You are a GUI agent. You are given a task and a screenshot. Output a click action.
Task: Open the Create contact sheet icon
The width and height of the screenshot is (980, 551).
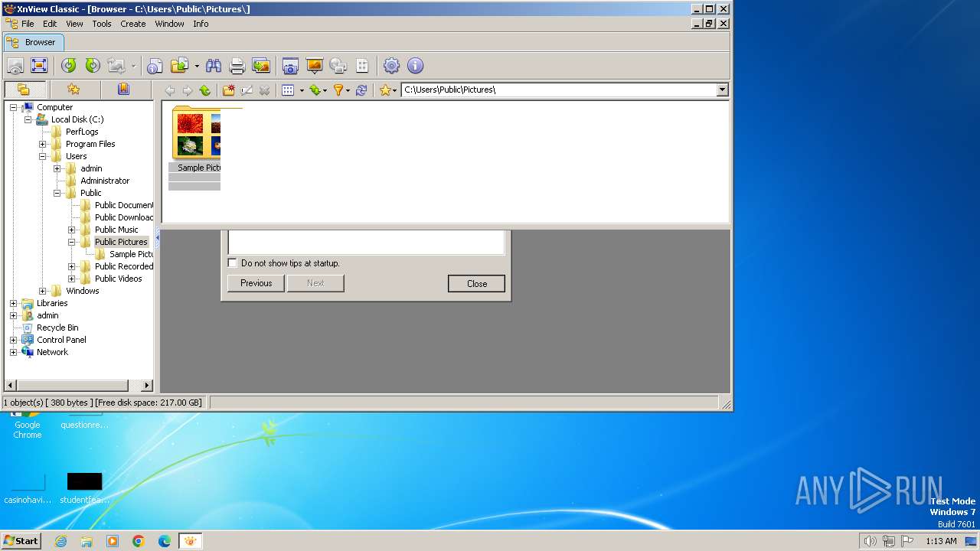click(x=362, y=66)
